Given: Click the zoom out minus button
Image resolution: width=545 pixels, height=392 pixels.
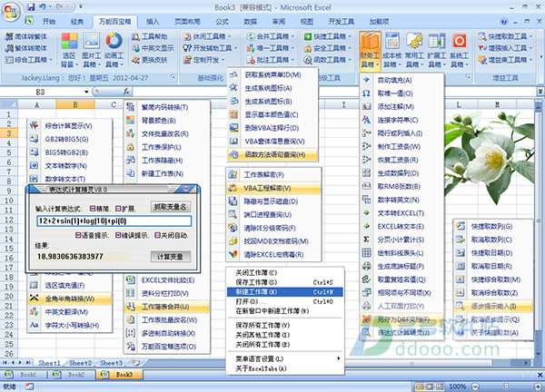Looking at the screenshot, I should tap(476, 387).
